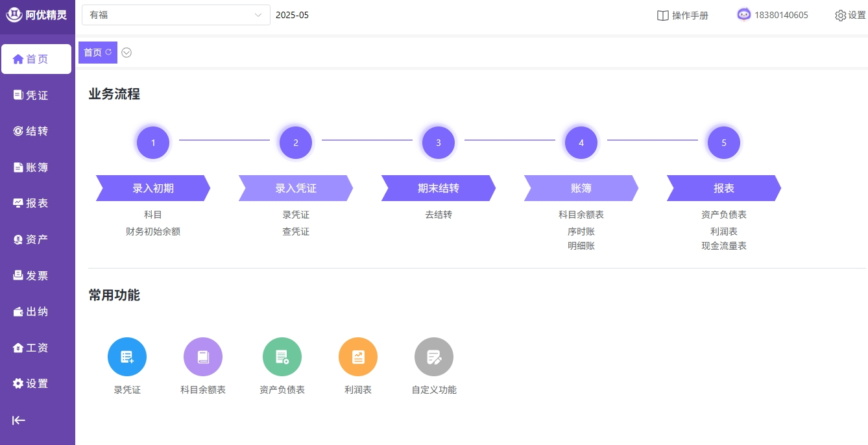Screen dimensions: 868x445
Task: Select the 2025-05 accounting period
Action: (x=293, y=15)
